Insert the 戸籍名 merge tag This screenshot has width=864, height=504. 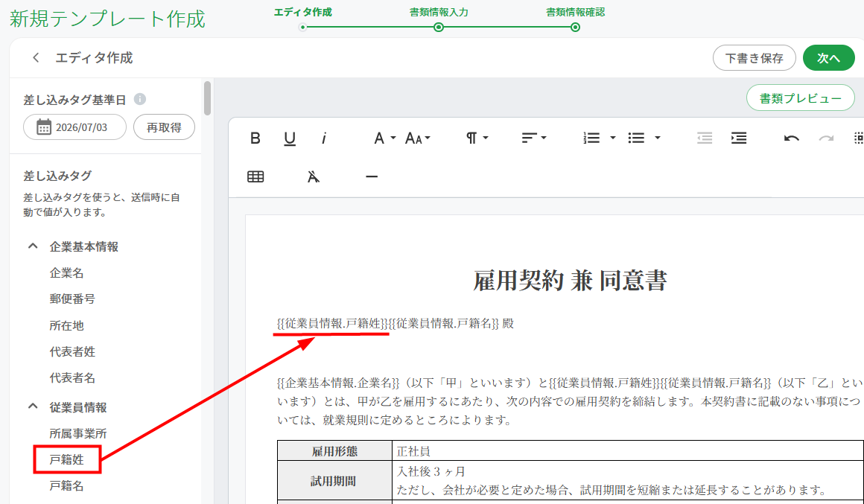pyautogui.click(x=67, y=486)
